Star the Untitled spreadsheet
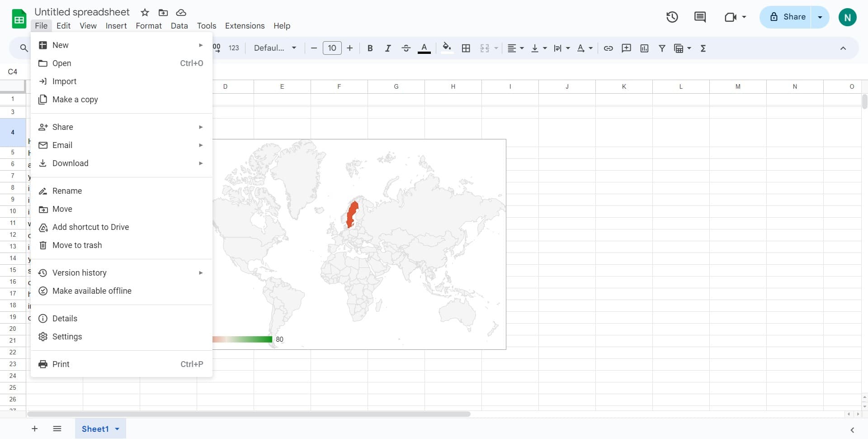Image resolution: width=868 pixels, height=439 pixels. [x=145, y=13]
